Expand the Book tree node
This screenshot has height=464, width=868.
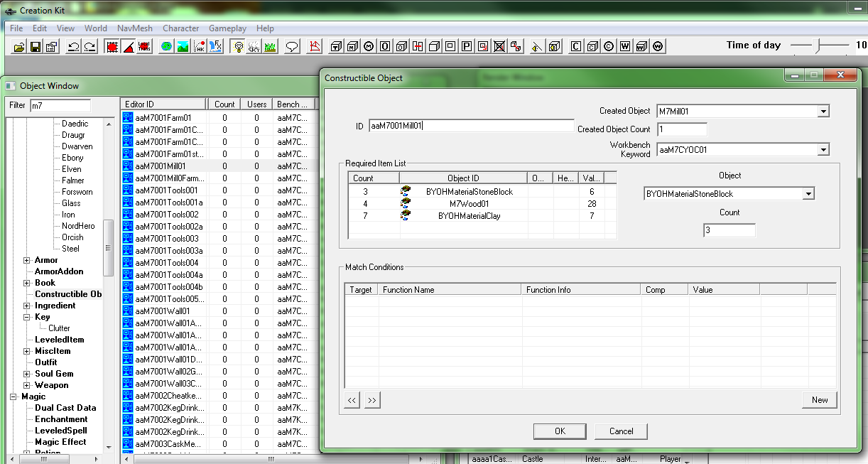pos(27,283)
